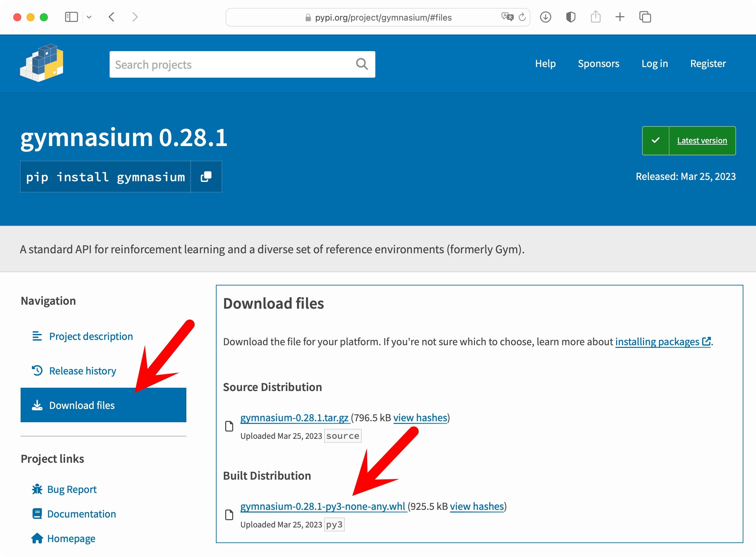Screen dimensions: 756x557
Task: Focus the Search projects field
Action: [x=233, y=64]
